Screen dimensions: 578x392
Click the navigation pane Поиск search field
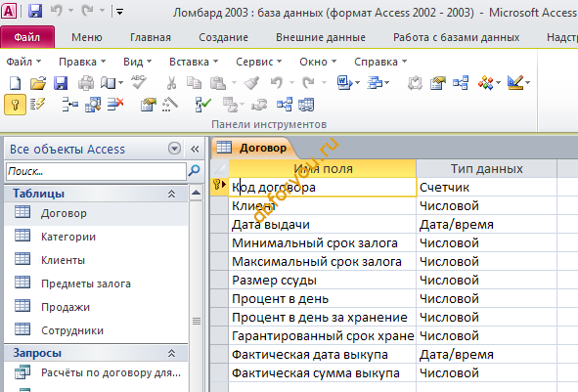pyautogui.click(x=96, y=171)
